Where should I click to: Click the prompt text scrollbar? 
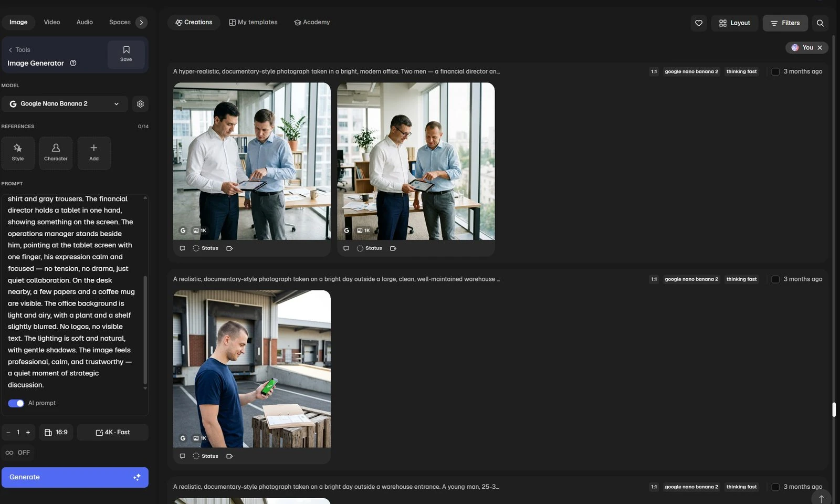[145, 331]
